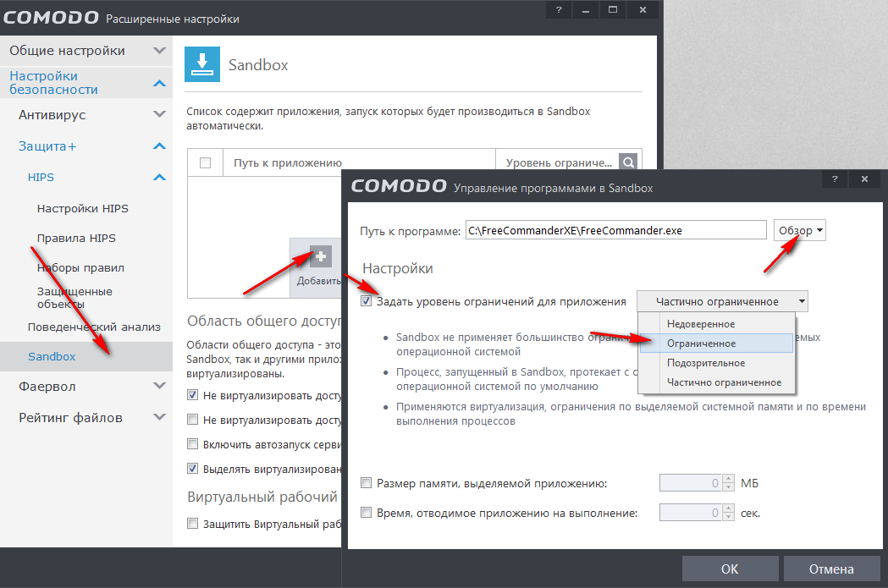Click help question mark in main window
888x588 pixels.
[x=559, y=9]
